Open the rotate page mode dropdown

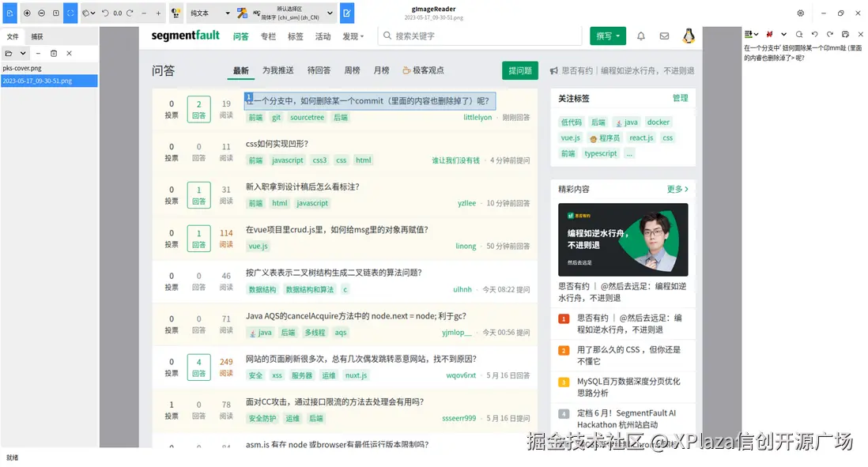point(89,13)
